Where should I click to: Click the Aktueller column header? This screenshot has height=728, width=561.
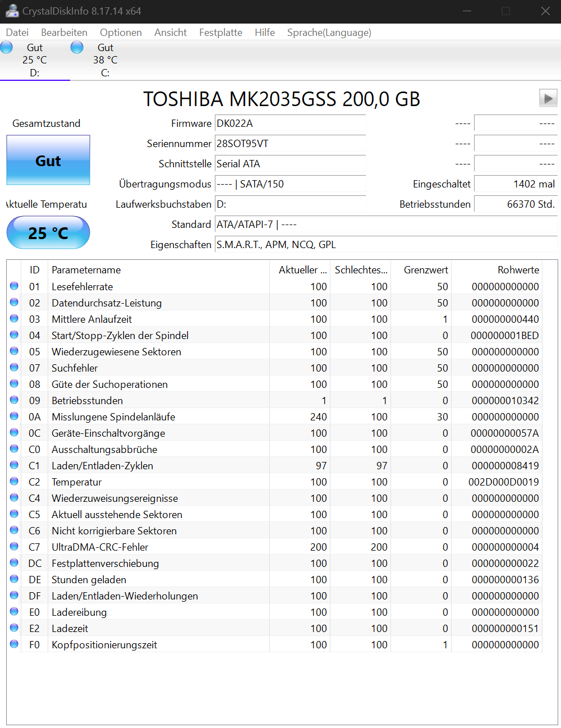tap(300, 270)
